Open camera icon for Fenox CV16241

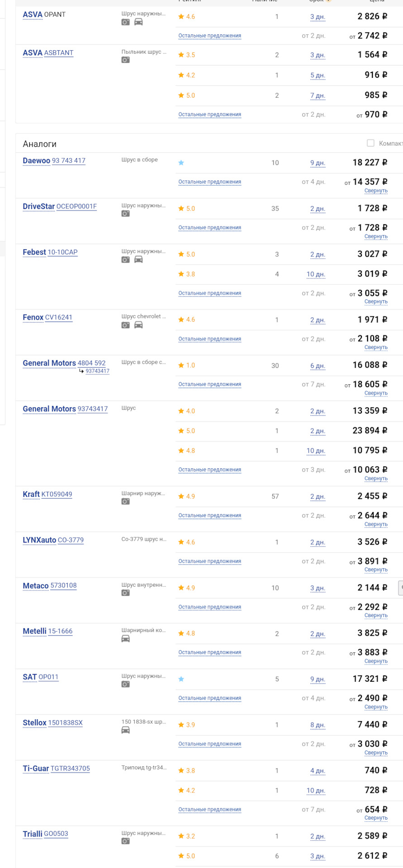click(x=125, y=325)
